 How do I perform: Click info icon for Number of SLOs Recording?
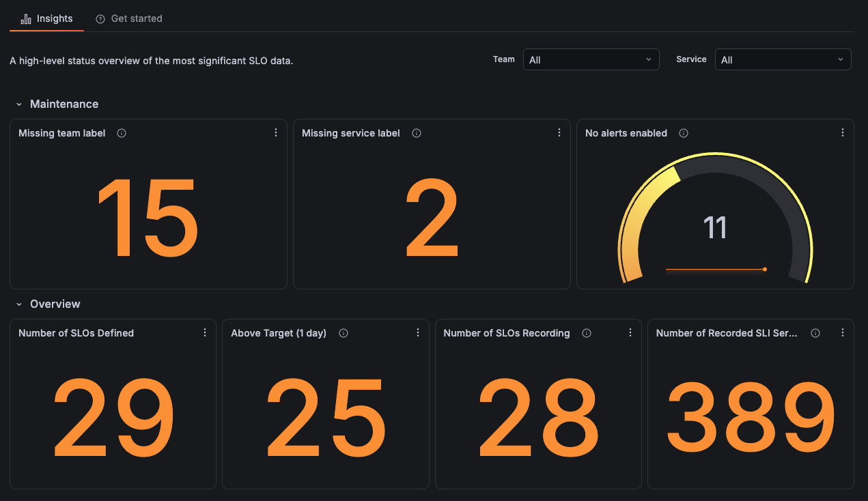(x=587, y=333)
